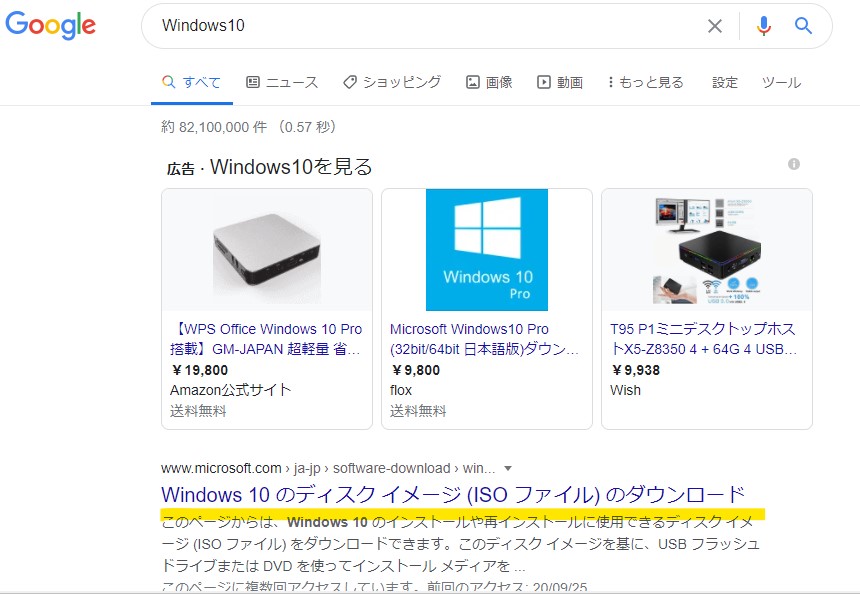
Task: Click the Google logo
Action: pos(50,25)
